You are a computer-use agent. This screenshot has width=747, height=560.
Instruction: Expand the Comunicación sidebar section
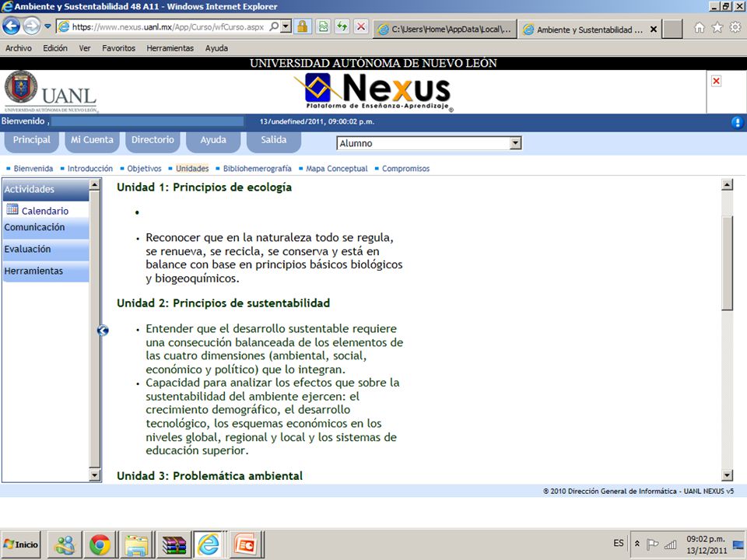tap(46, 228)
